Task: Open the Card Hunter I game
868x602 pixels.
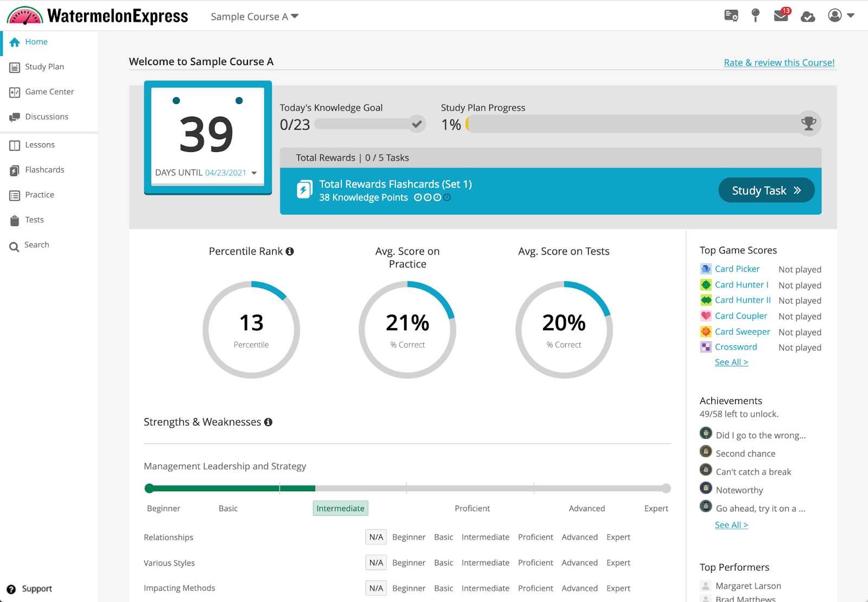Action: click(742, 285)
